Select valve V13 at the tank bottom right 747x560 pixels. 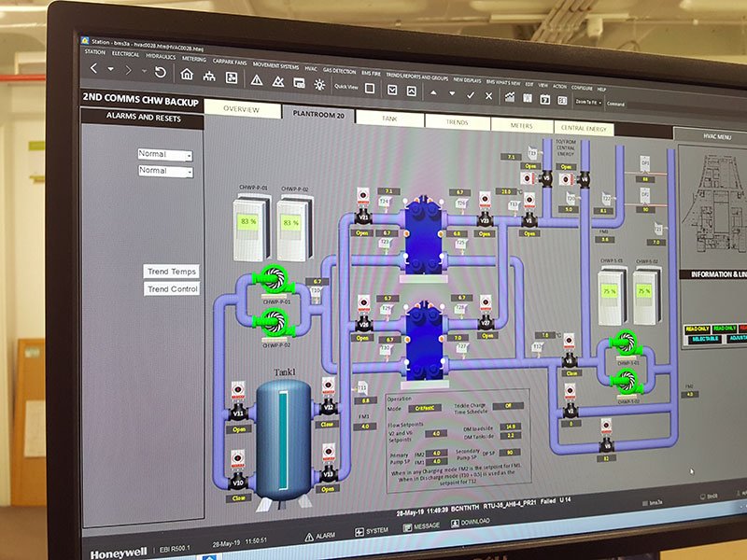328,474
